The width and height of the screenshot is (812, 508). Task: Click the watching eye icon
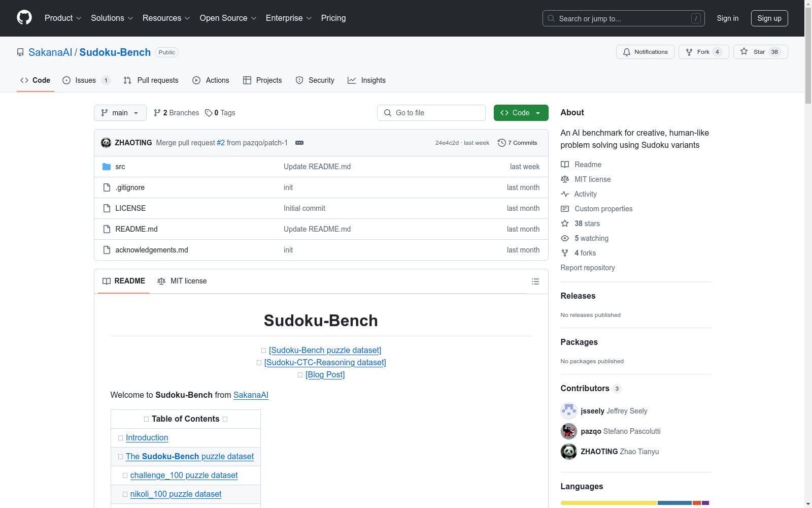[x=565, y=238]
